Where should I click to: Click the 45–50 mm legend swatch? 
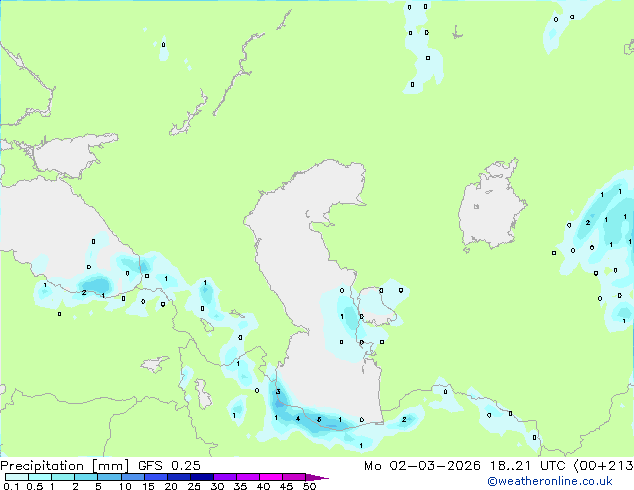pyautogui.click(x=293, y=477)
